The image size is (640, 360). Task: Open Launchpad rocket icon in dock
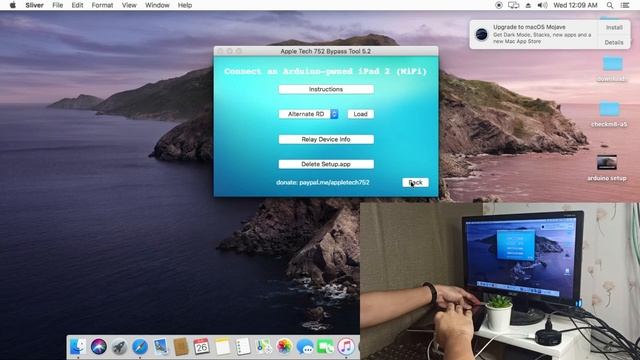pos(119,347)
